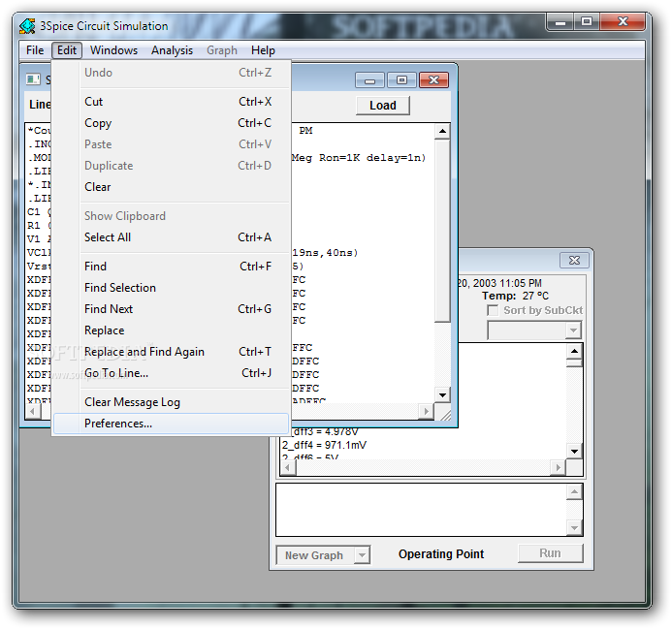The height and width of the screenshot is (629, 672).
Task: Click results list horizontal left arrow
Action: [x=288, y=467]
